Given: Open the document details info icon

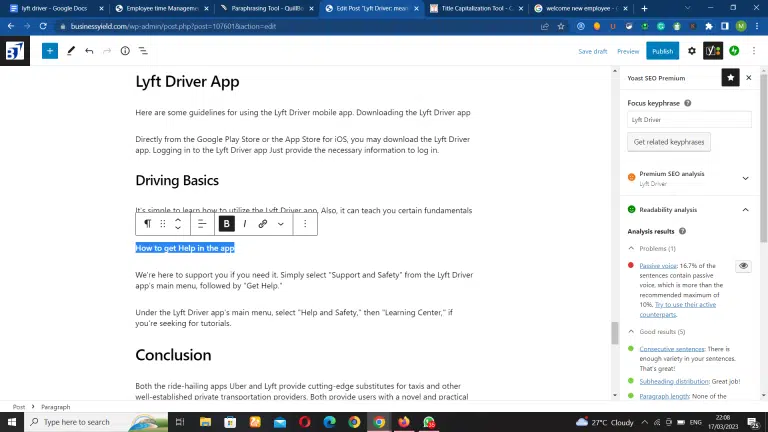Looking at the screenshot, I should pyautogui.click(x=125, y=50).
